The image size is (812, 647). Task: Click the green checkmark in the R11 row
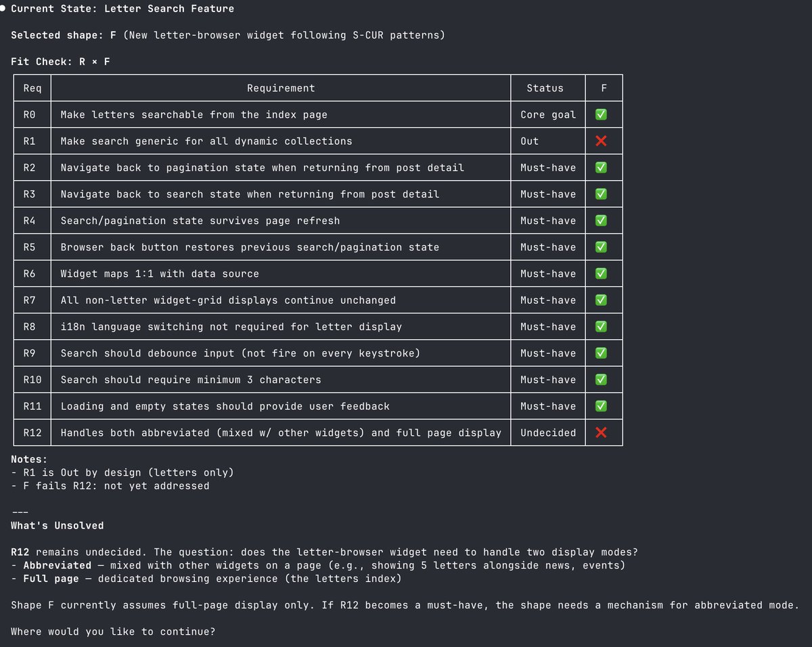(x=600, y=406)
